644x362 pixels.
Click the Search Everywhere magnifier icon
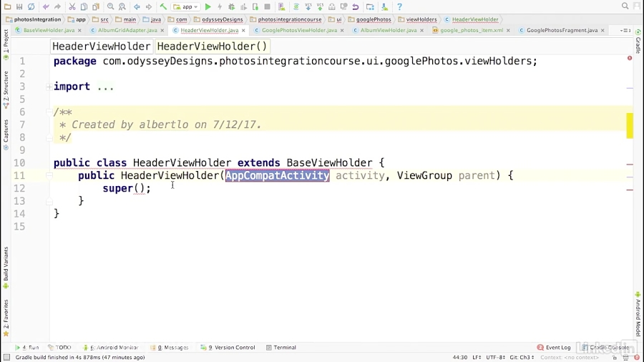point(625,6)
